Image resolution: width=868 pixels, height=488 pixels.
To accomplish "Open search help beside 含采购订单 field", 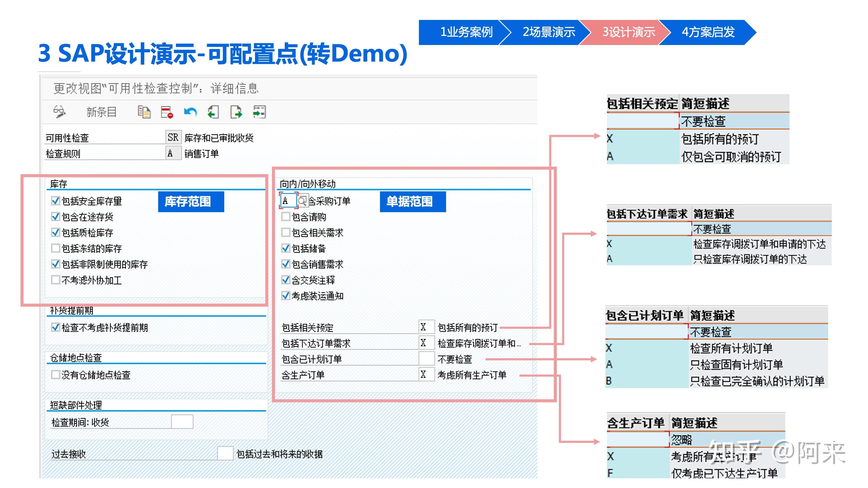I will 303,201.
